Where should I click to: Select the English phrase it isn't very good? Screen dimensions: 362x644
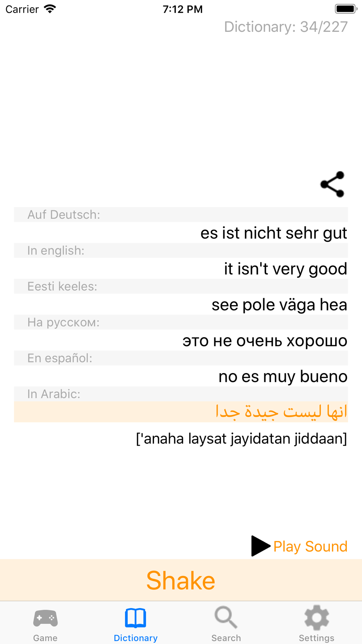pos(286,268)
